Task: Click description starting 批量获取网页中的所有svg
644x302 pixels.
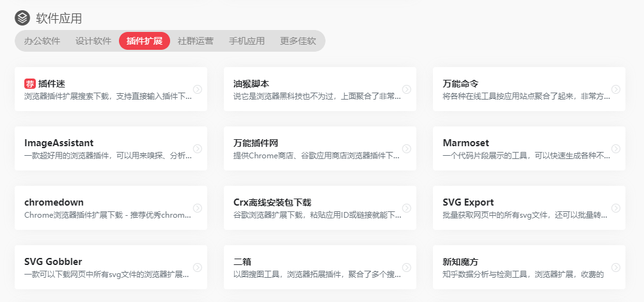Action: click(526, 215)
